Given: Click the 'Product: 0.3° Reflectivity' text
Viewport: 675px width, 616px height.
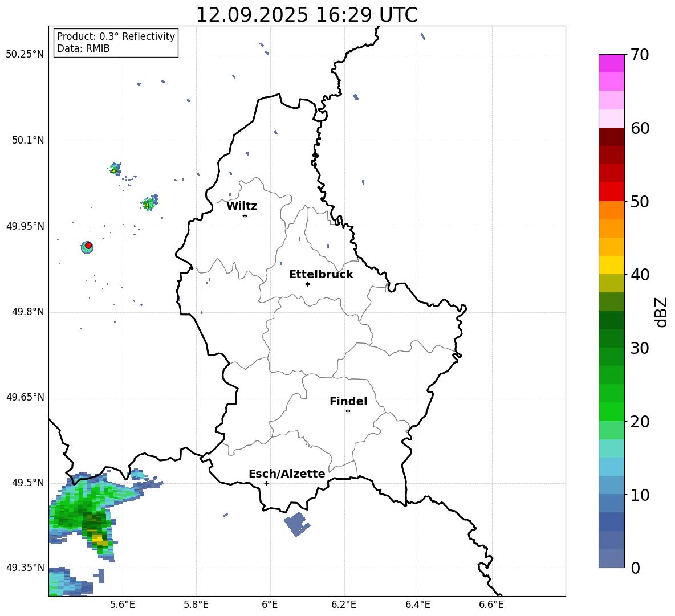Looking at the screenshot, I should pos(116,36).
